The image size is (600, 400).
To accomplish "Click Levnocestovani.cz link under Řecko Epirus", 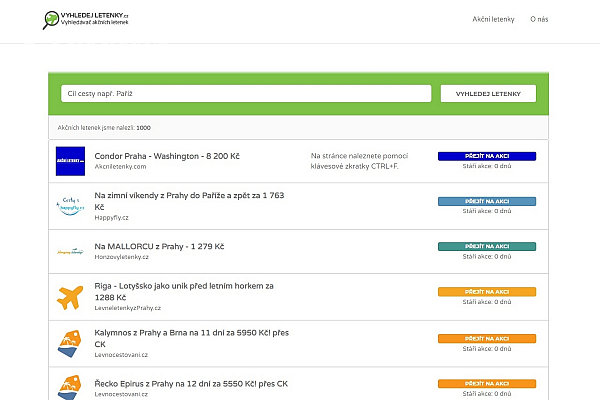I will click(x=121, y=394).
